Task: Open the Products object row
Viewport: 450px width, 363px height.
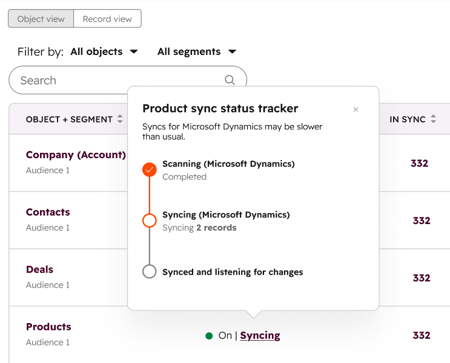Action: 49,327
